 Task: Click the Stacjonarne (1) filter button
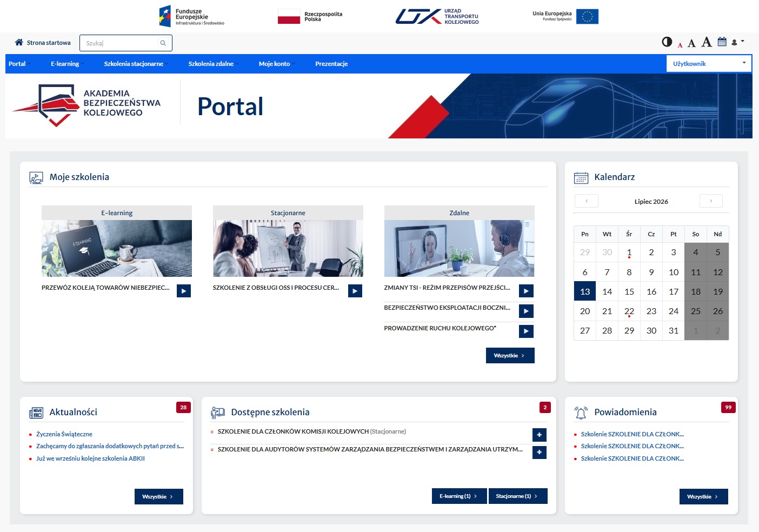pos(518,496)
